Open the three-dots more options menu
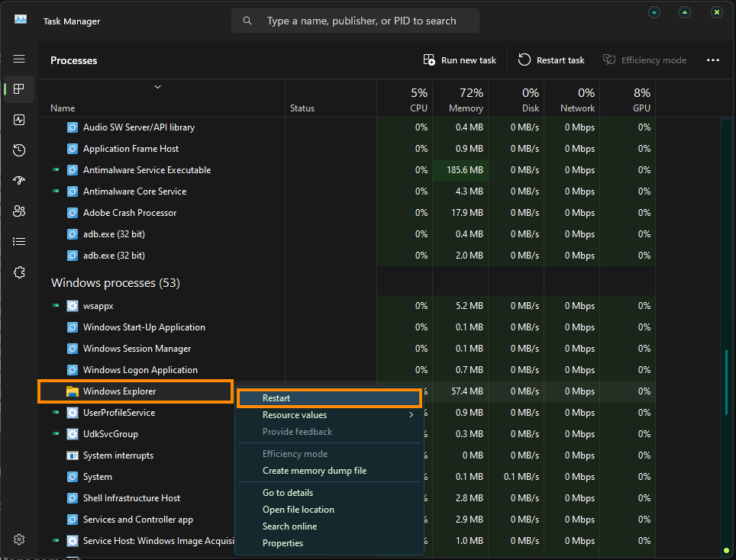The width and height of the screenshot is (736, 560). [x=712, y=60]
